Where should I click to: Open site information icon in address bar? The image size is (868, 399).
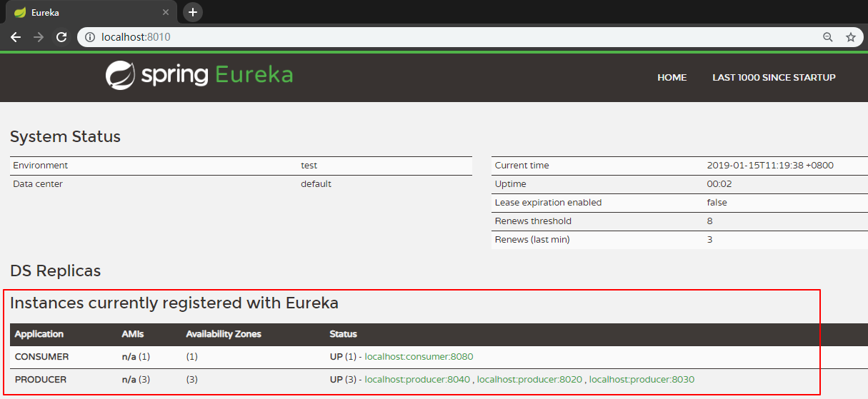click(90, 37)
